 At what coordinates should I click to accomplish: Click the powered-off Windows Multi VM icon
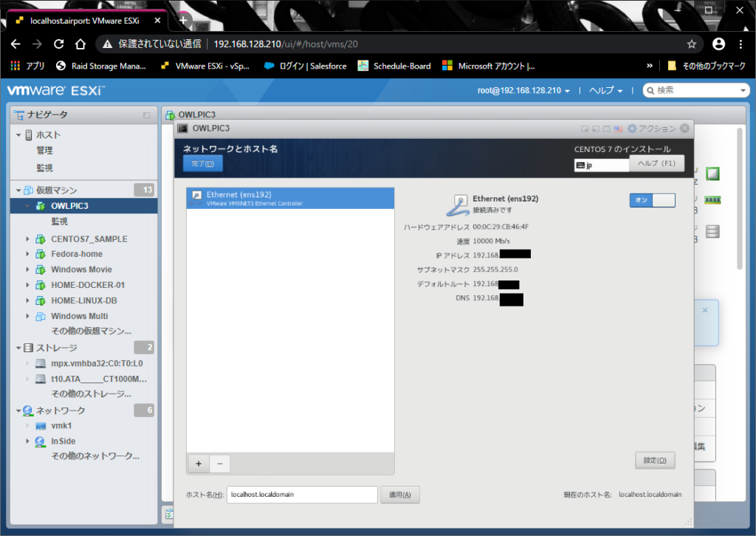(41, 316)
